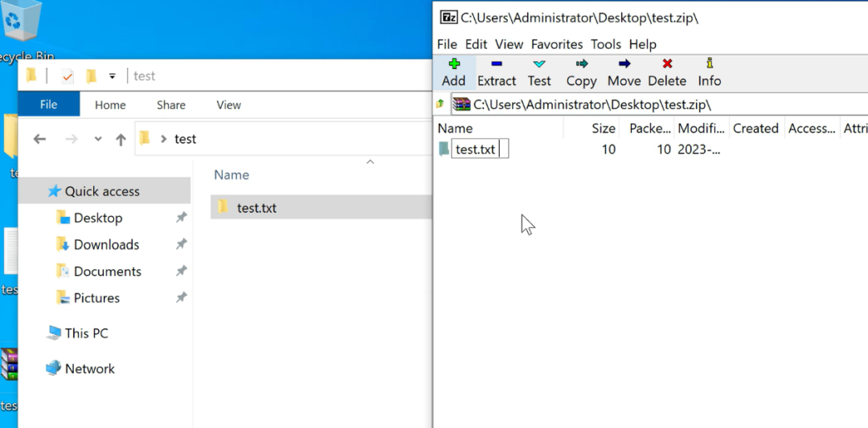Click the Up one level arrow in Explorer
Screen dimensions: 868x428
point(121,140)
